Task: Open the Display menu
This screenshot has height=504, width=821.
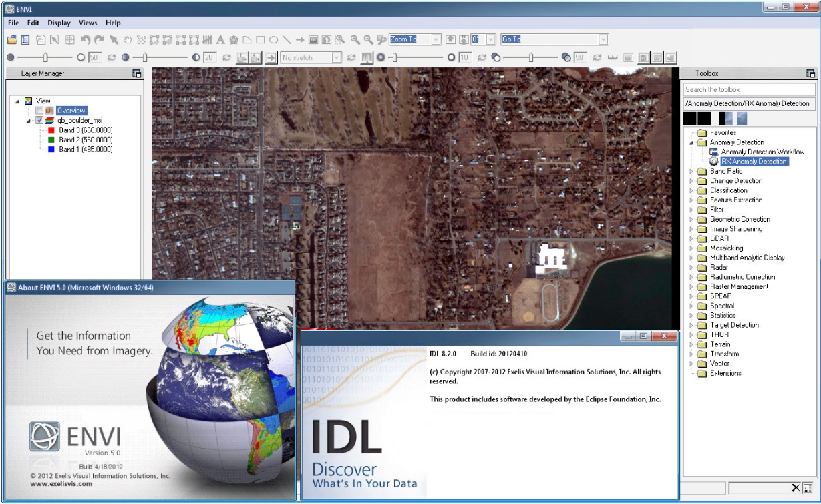Action: pos(59,23)
